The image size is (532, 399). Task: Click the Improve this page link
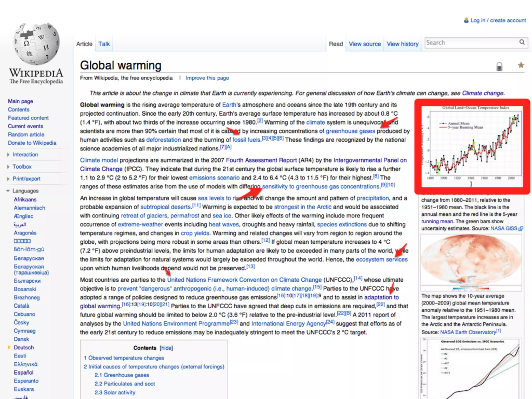click(207, 78)
